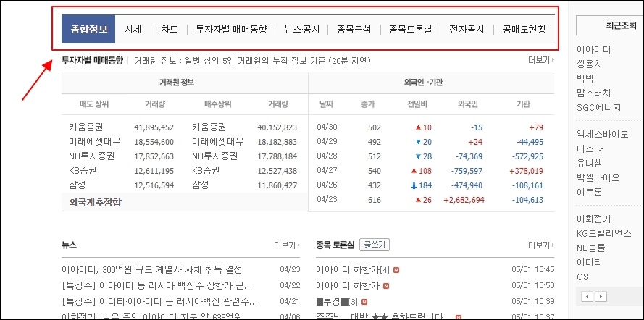Click 외국계추정합 row label
The image size is (644, 320).
tap(96, 202)
